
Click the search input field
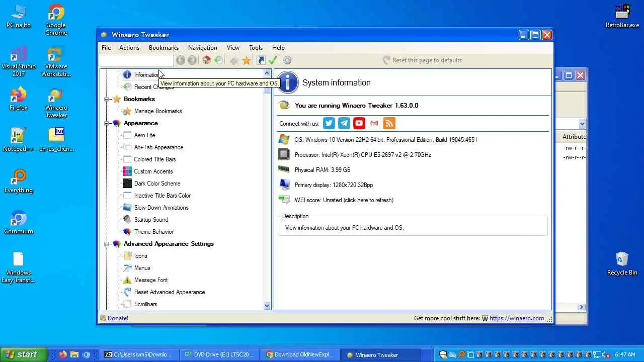136,60
